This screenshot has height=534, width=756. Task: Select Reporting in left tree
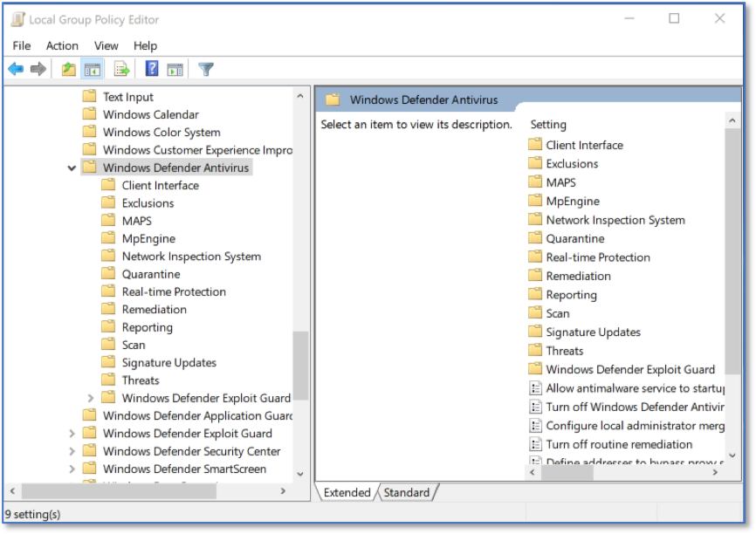[147, 327]
